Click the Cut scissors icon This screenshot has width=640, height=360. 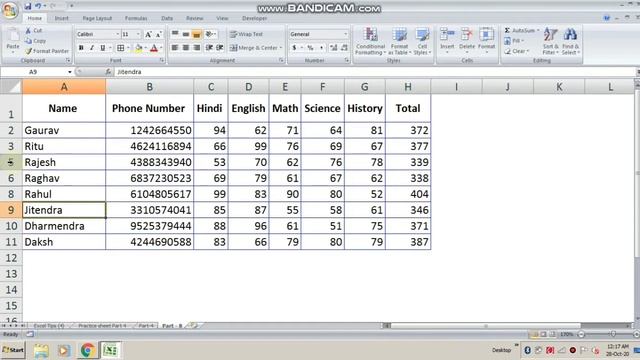pyautogui.click(x=28, y=31)
